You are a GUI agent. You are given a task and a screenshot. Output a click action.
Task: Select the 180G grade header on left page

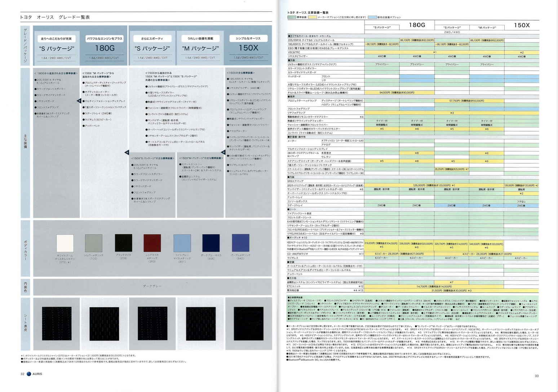coord(105,48)
